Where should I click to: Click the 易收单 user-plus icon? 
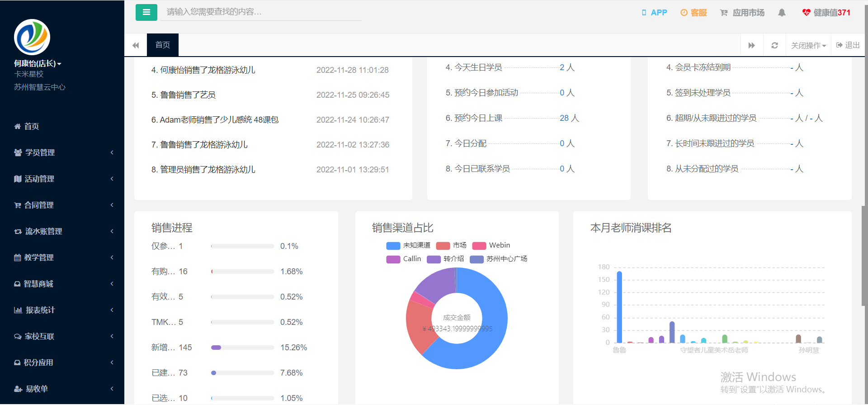coord(18,389)
